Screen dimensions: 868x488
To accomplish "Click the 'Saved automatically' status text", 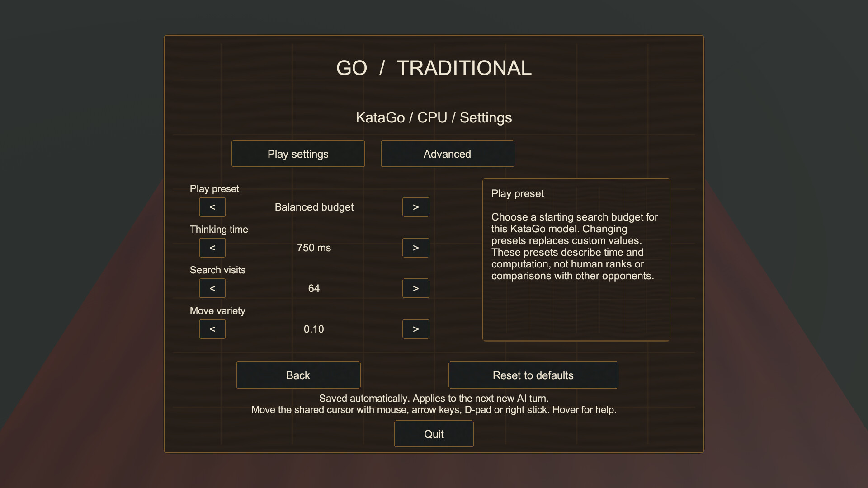I will click(x=434, y=399).
